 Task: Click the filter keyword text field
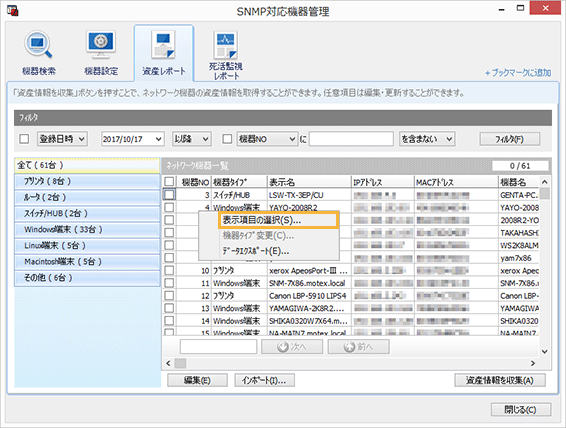351,139
